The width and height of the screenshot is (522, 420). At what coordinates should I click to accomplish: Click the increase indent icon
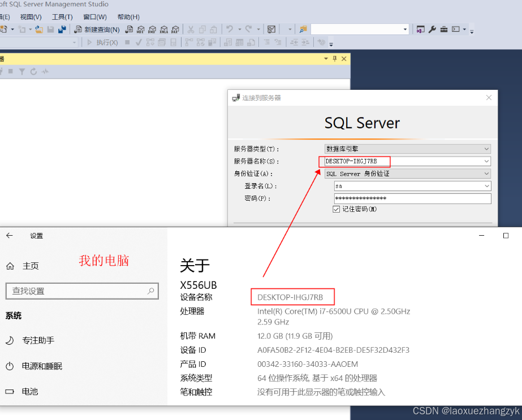tap(305, 42)
